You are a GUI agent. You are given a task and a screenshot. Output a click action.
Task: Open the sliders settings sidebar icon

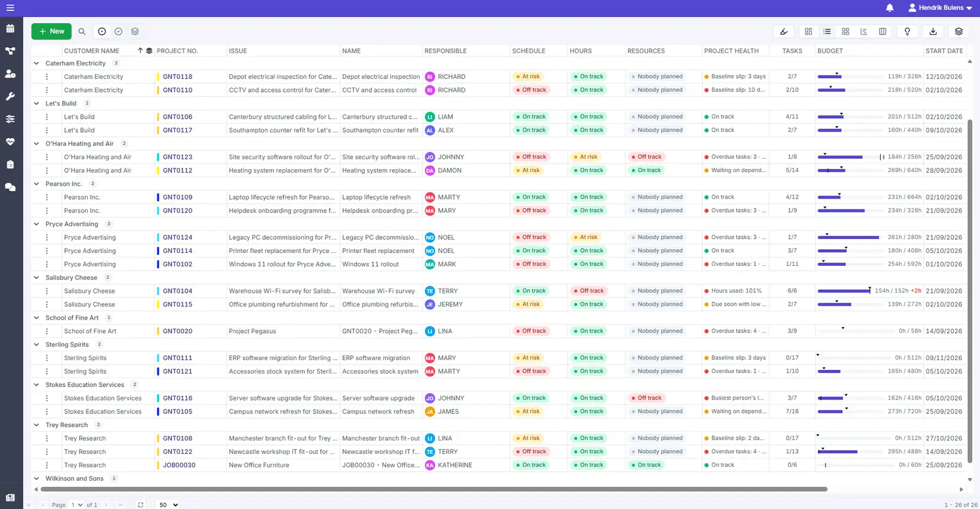10,119
